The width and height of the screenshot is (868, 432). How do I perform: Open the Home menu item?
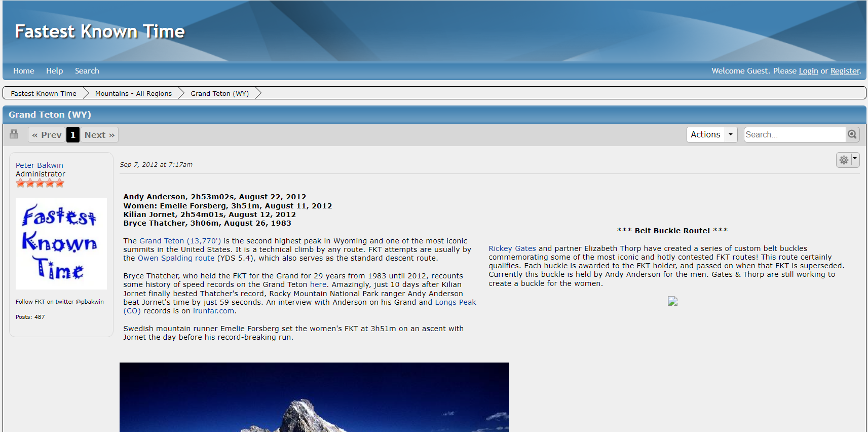[x=24, y=71]
